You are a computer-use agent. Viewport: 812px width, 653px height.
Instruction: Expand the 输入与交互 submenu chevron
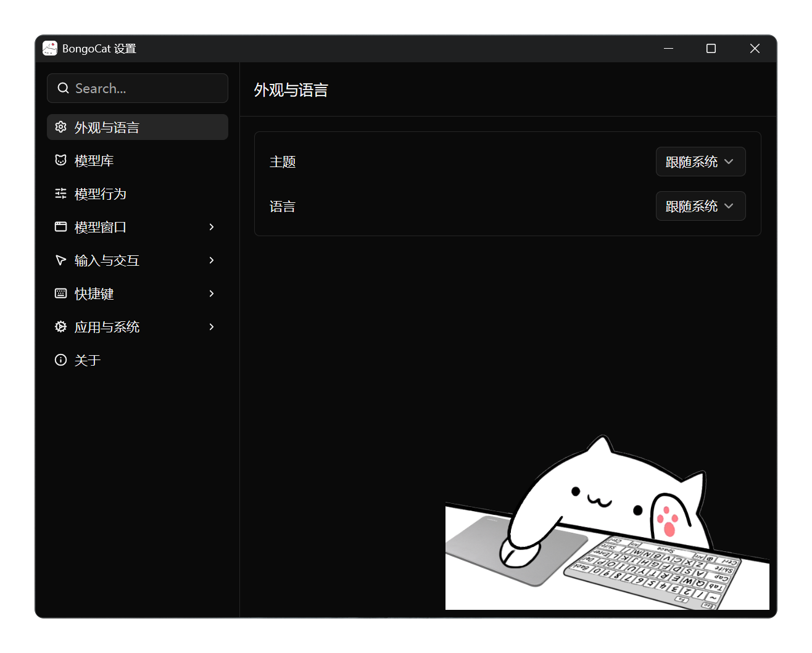(212, 260)
